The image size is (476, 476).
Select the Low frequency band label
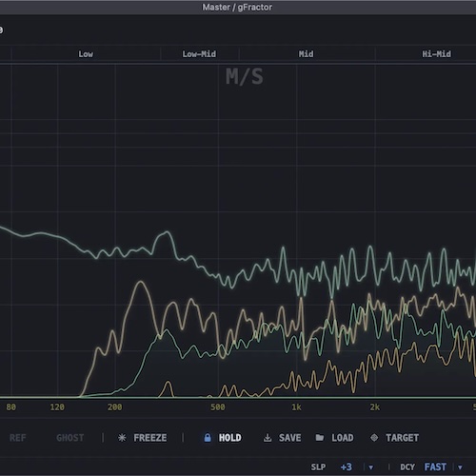[x=86, y=54]
